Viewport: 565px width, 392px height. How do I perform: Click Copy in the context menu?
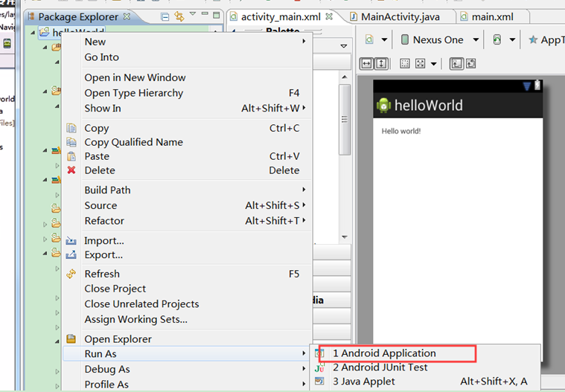click(187, 128)
